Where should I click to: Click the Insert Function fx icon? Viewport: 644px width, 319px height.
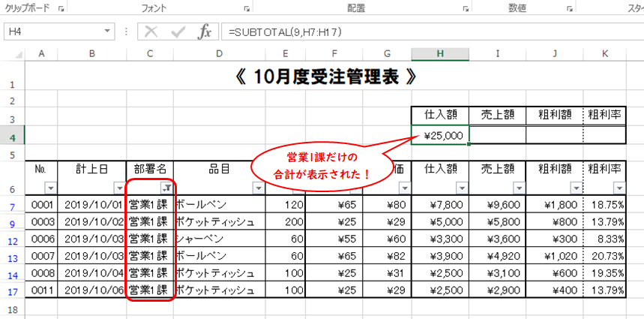[204, 32]
